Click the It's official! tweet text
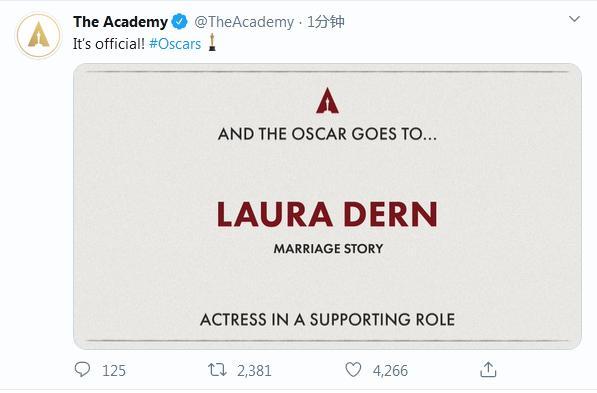 tap(109, 44)
